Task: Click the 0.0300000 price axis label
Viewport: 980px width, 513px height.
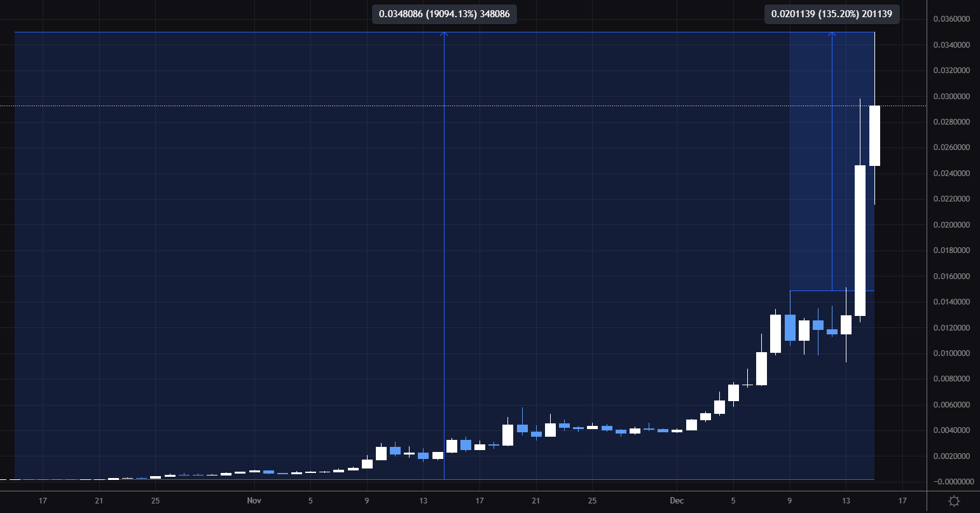Action: pos(951,96)
